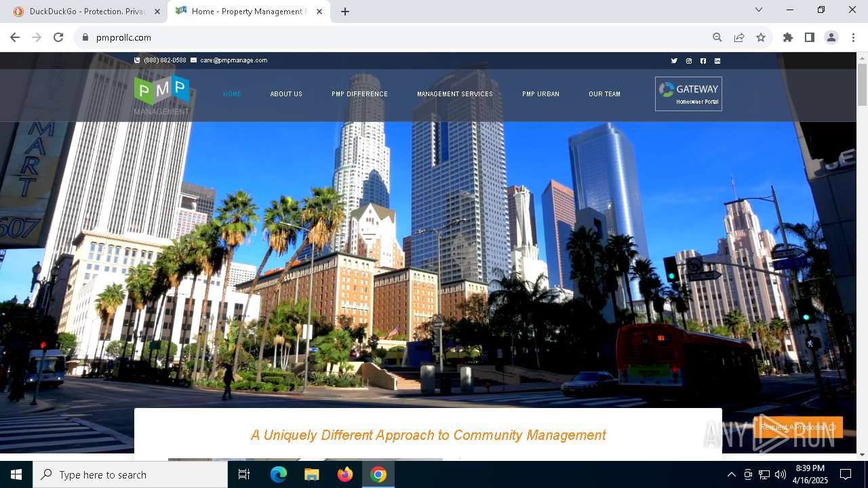Screen dimensions: 868x488
Task: Open the PMP DIFFERENCE menu item
Action: pos(359,94)
